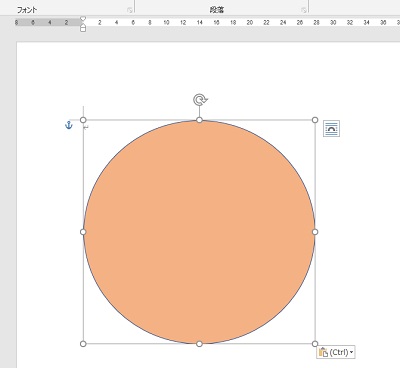
Task: Click the bottom-middle sizing handle
Action: [199, 344]
